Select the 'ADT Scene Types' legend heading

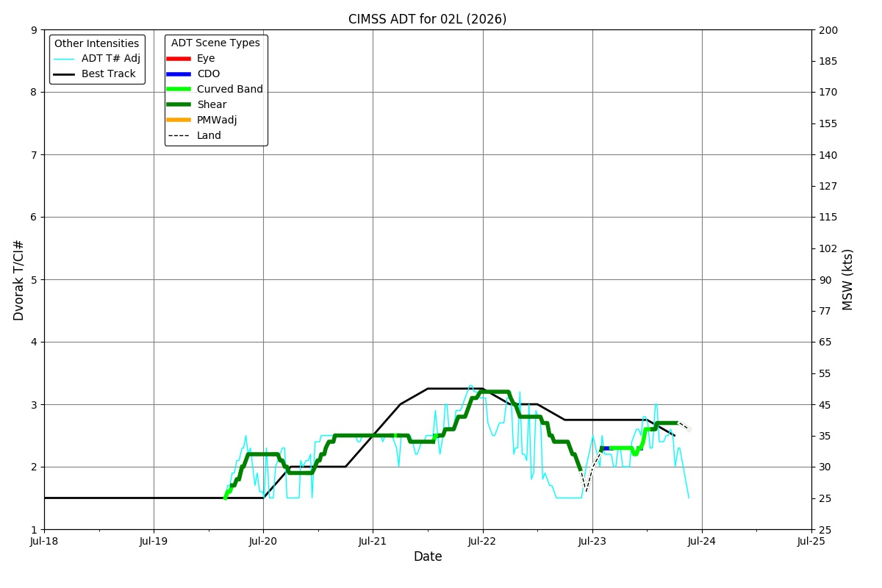[x=215, y=43]
